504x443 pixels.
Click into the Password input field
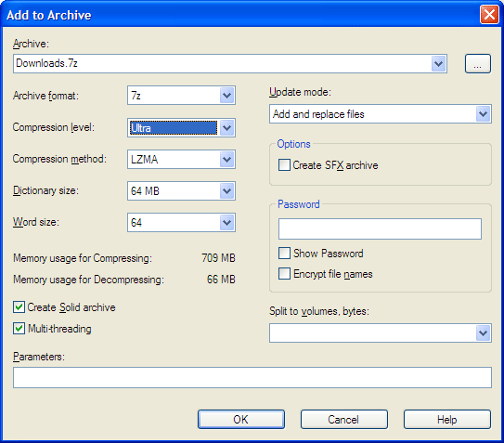click(380, 229)
